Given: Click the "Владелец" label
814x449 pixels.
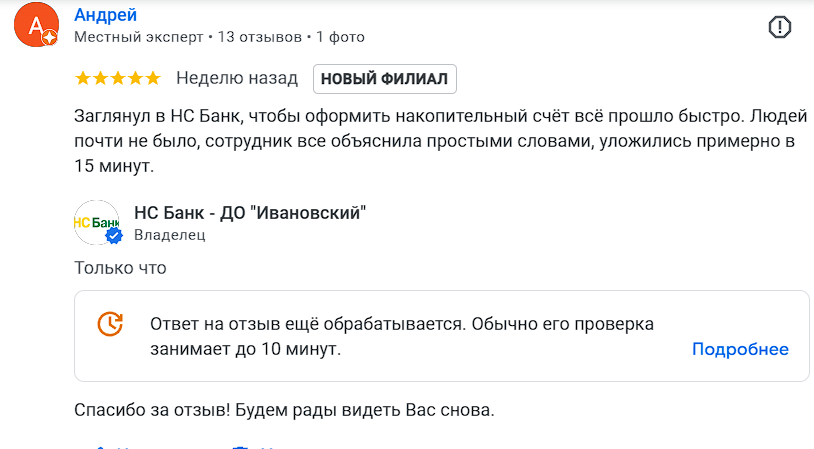Looking at the screenshot, I should (169, 235).
